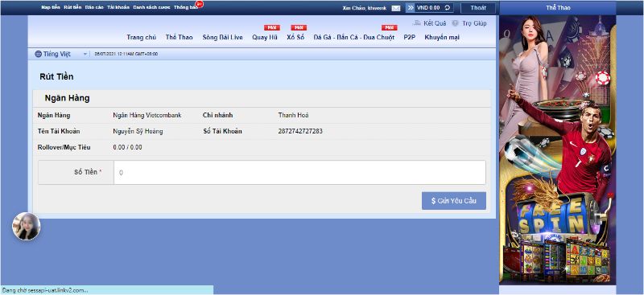Focus the Số Tiền amount field
Screen dimensions: 644x295
click(x=299, y=172)
